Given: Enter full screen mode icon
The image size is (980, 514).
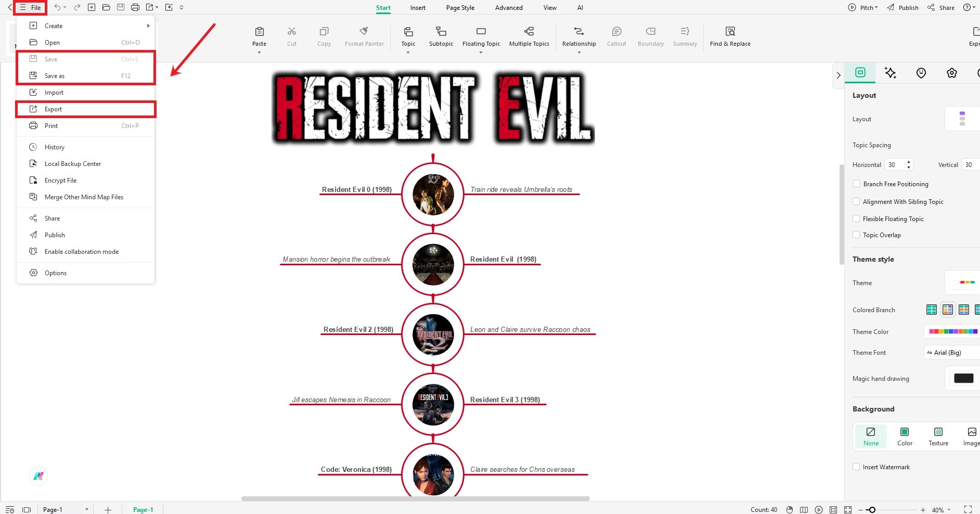Looking at the screenshot, I should (x=968, y=509).
